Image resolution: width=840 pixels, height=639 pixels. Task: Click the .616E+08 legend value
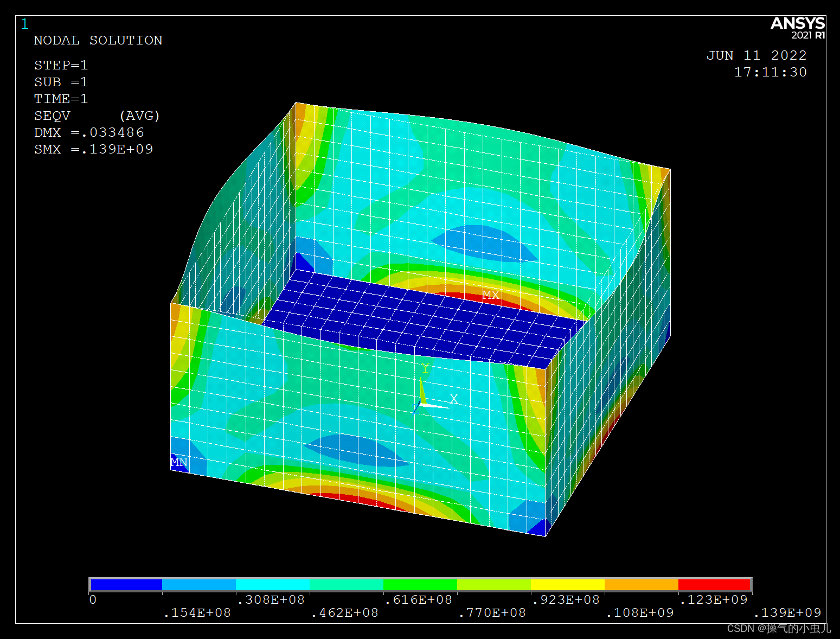pyautogui.click(x=418, y=599)
